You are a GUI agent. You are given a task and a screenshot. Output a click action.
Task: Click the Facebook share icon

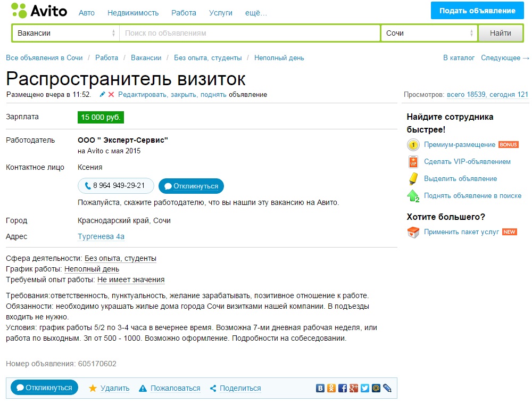pyautogui.click(x=343, y=388)
